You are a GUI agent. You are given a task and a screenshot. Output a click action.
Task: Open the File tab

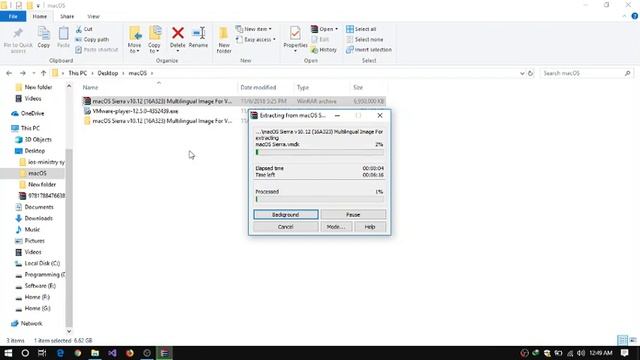coord(13,16)
